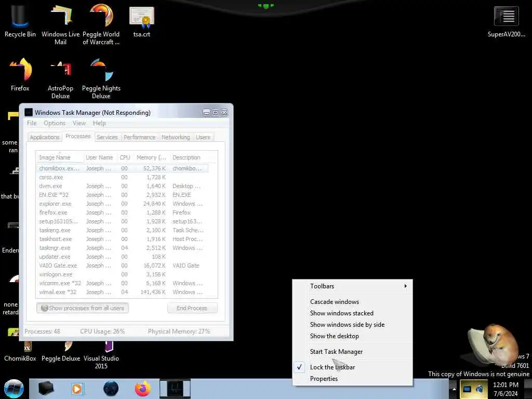This screenshot has width=532, height=399.
Task: Click the Task Manager title bar icon
Action: 29,112
